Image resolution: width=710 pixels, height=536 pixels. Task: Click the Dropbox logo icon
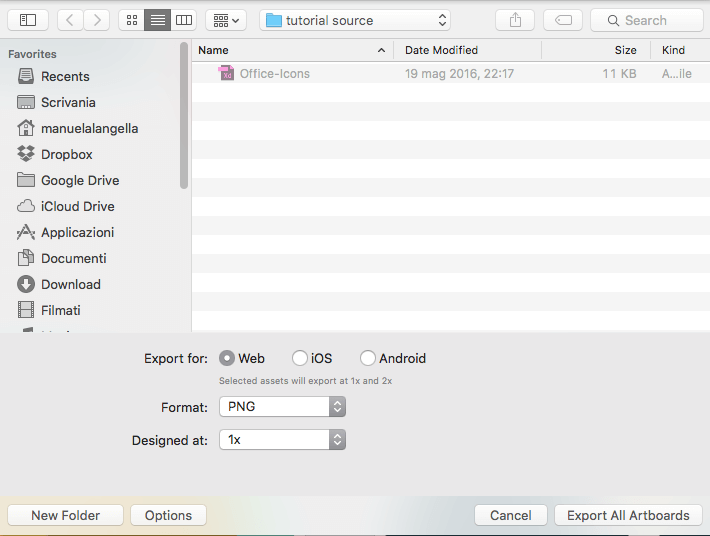[26, 154]
